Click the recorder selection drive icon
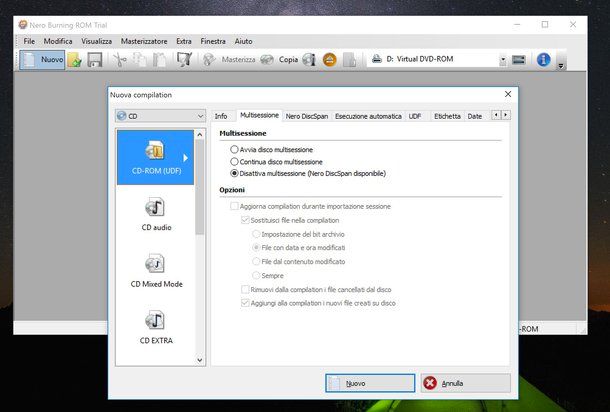Screen dimensions: 610x412 pos(519,60)
